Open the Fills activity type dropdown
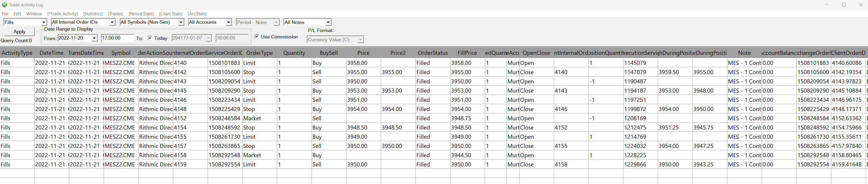 (x=44, y=22)
